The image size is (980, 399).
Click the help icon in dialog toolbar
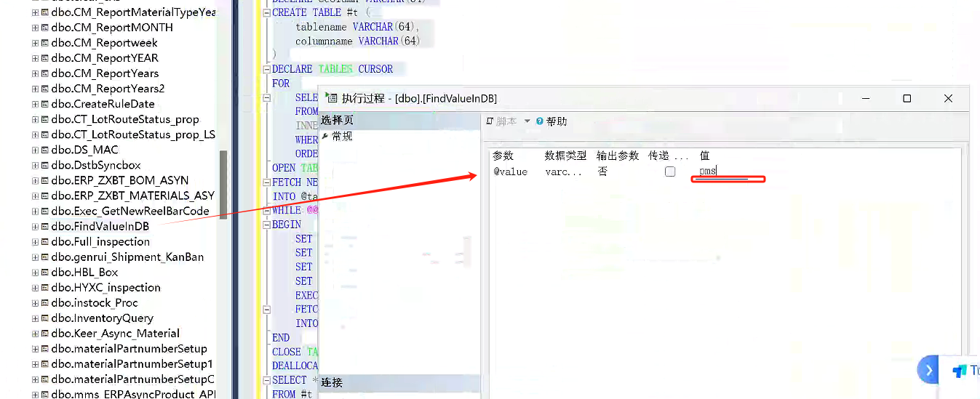tap(540, 121)
